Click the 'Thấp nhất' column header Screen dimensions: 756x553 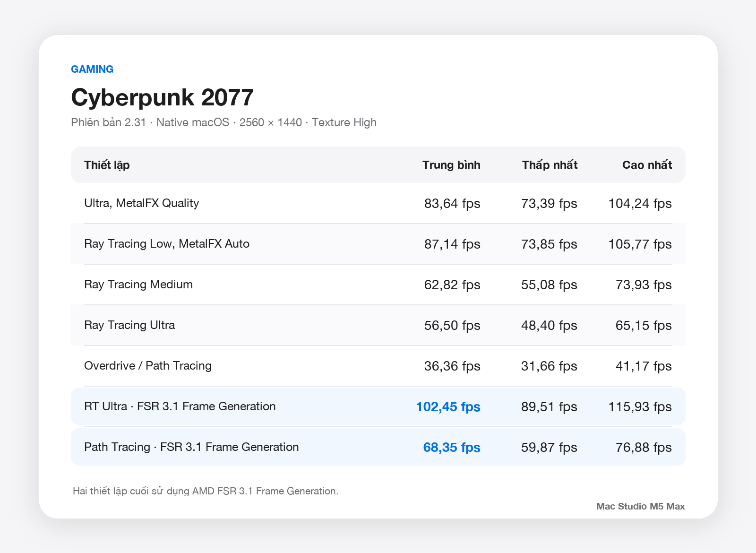click(x=550, y=165)
